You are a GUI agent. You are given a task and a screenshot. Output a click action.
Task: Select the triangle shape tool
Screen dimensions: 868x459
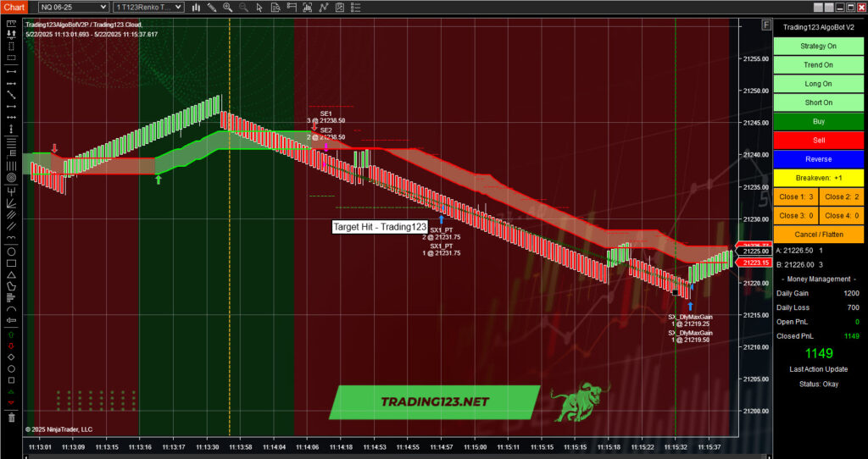pyautogui.click(x=11, y=275)
